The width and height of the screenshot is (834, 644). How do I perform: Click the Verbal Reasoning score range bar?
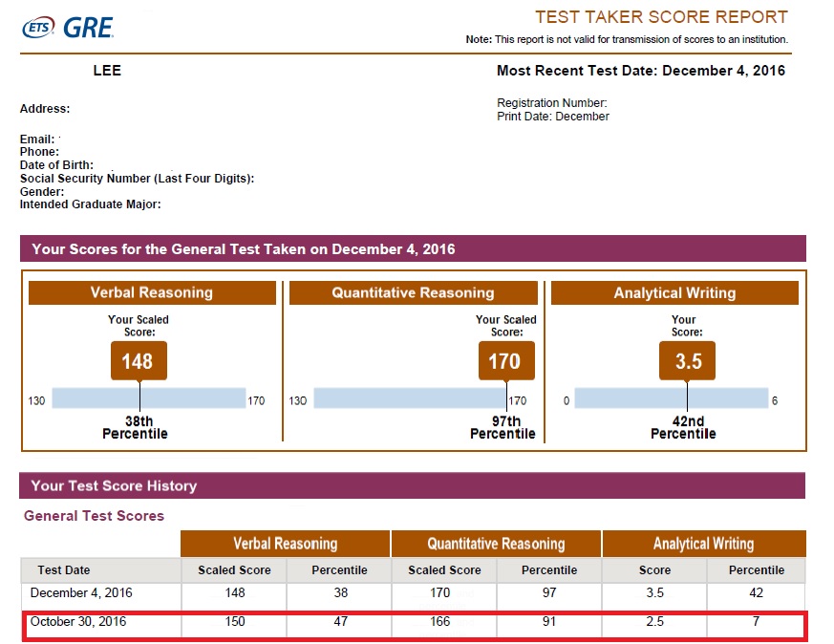pos(149,398)
